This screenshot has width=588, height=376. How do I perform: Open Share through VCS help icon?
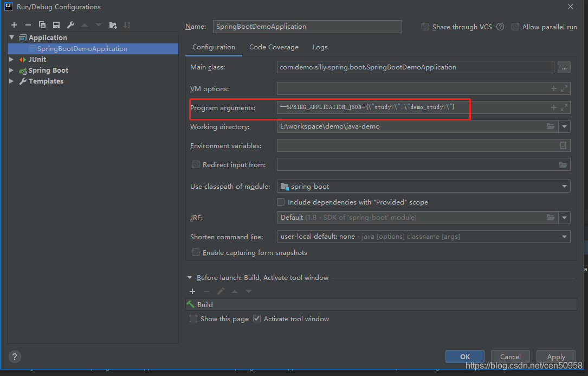coord(500,27)
